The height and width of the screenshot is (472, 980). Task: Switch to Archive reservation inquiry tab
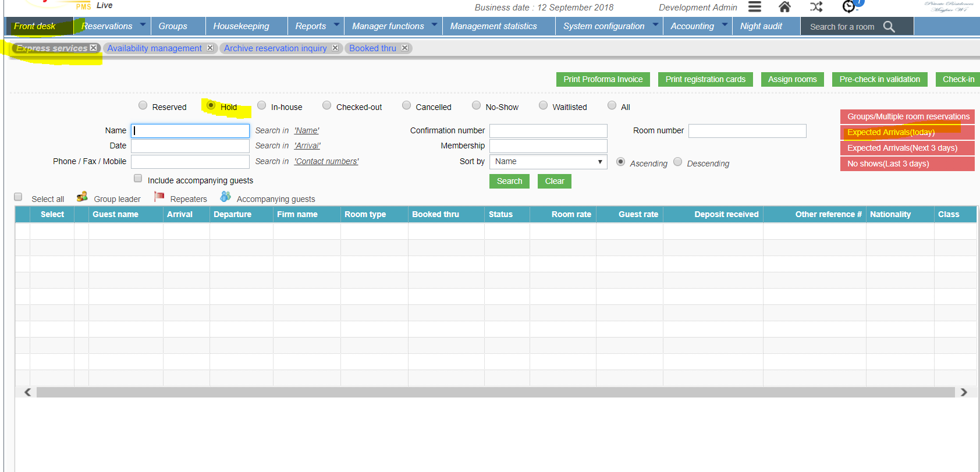(x=275, y=48)
